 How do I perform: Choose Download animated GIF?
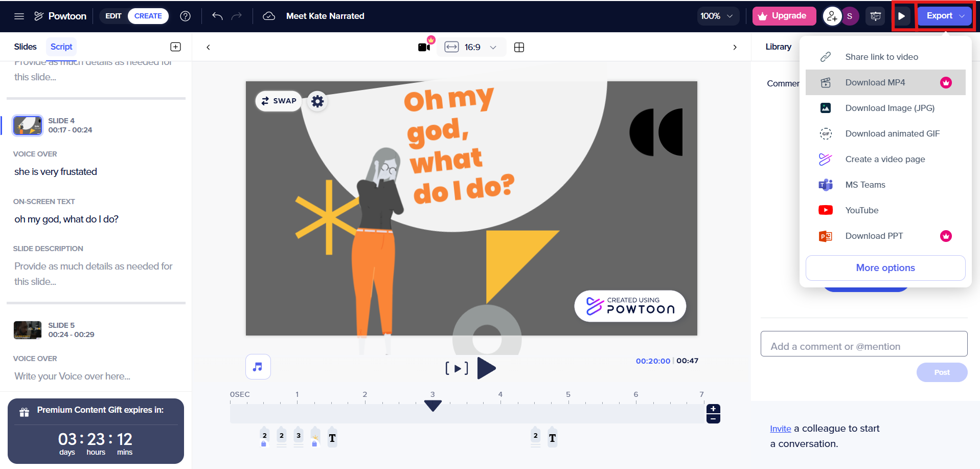pyautogui.click(x=885, y=133)
